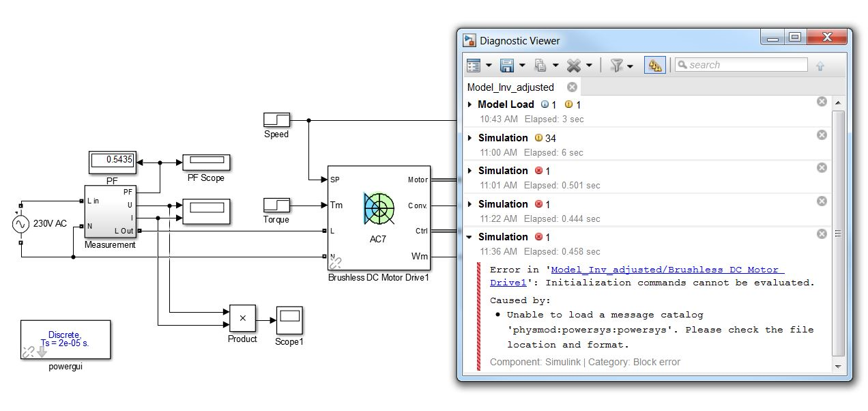
Task: Select the Model_Inv_adjusted tab
Action: [510, 87]
